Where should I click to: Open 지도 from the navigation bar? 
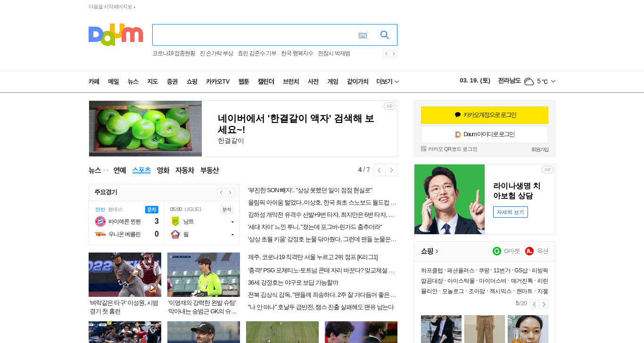point(152,82)
